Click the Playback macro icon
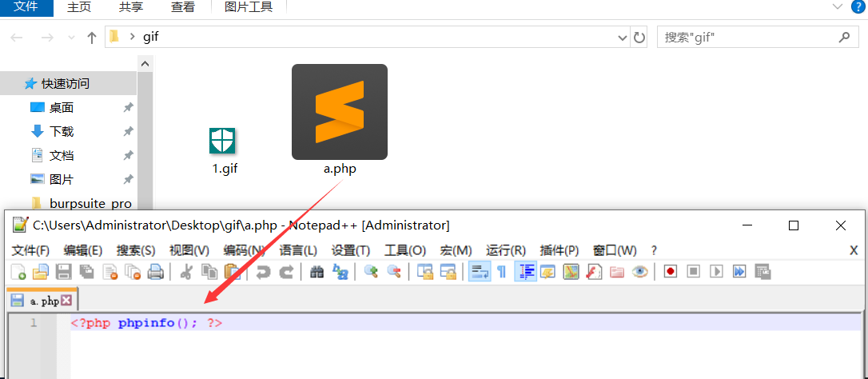Image resolution: width=868 pixels, height=379 pixels. pos(716,272)
